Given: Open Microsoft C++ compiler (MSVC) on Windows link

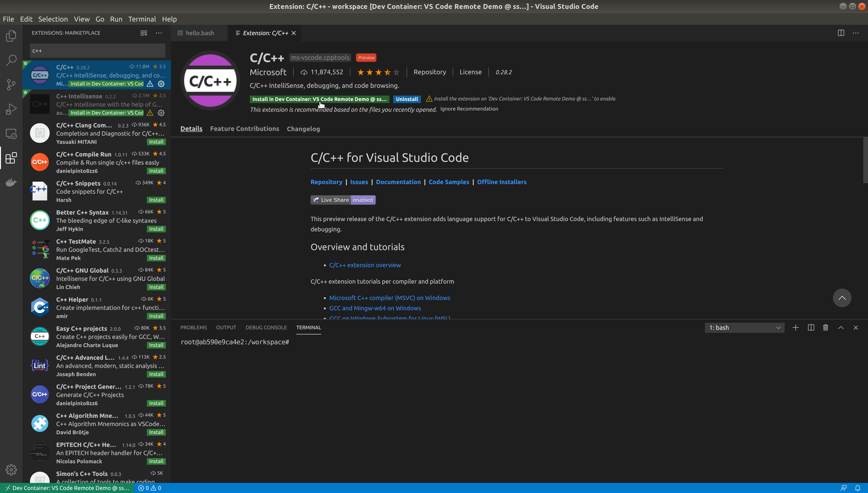Looking at the screenshot, I should pyautogui.click(x=390, y=298).
